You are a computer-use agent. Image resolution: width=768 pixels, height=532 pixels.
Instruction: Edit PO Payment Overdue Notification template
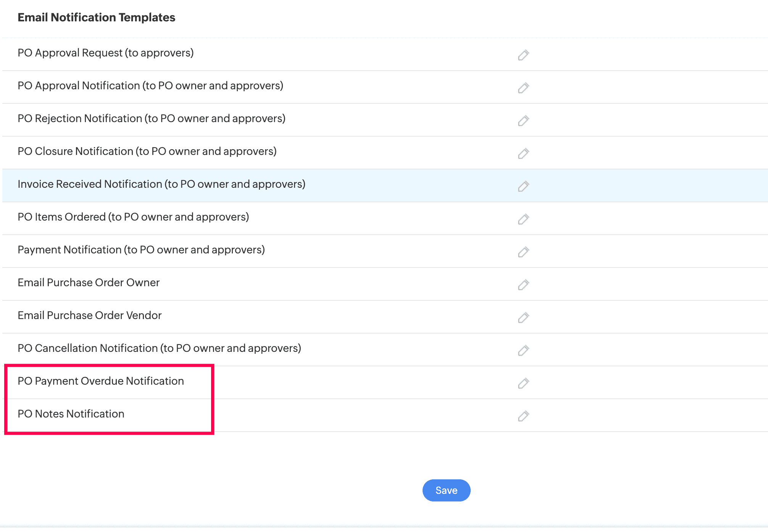(x=523, y=383)
